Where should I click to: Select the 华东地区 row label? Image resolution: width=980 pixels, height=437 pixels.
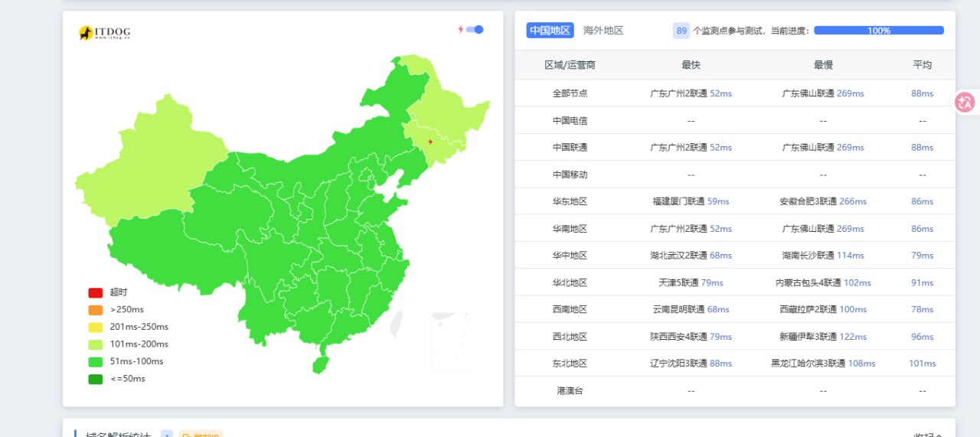pyautogui.click(x=570, y=201)
